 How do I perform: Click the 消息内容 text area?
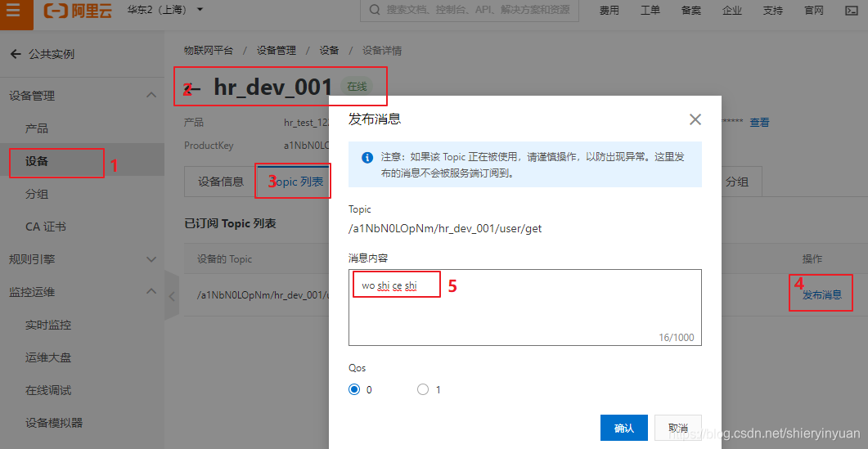tap(524, 308)
